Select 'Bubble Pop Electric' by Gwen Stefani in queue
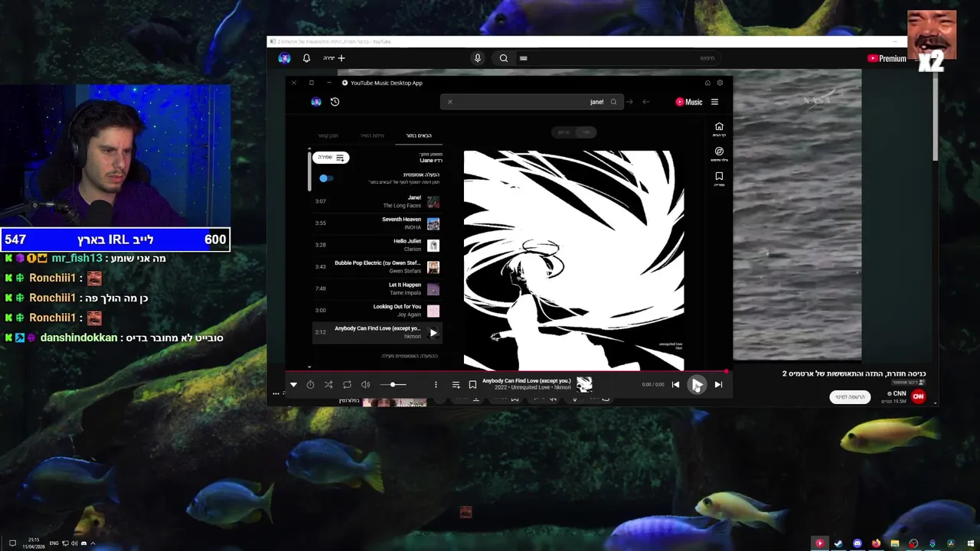 coord(375,266)
